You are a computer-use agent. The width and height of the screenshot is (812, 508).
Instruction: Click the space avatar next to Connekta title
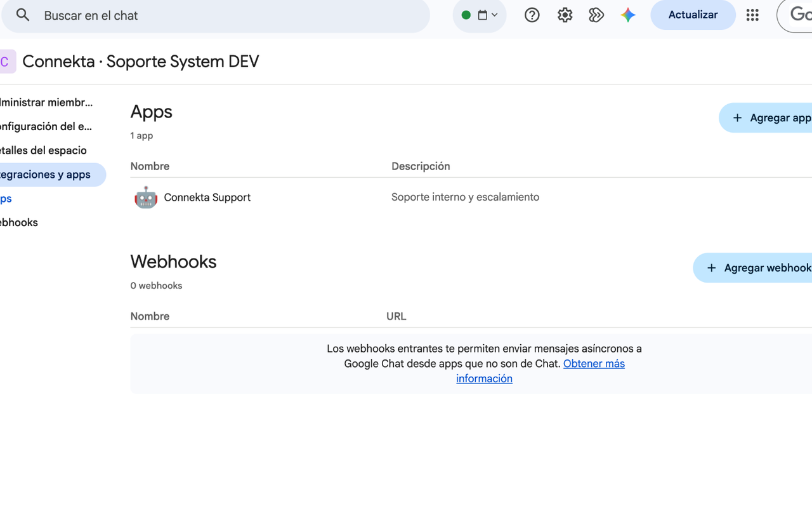(x=6, y=62)
